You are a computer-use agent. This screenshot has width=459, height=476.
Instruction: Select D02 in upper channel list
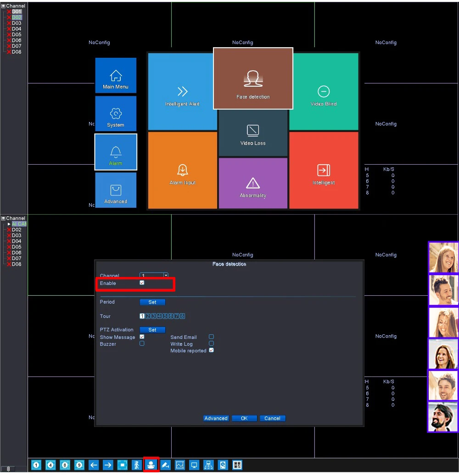point(17,17)
